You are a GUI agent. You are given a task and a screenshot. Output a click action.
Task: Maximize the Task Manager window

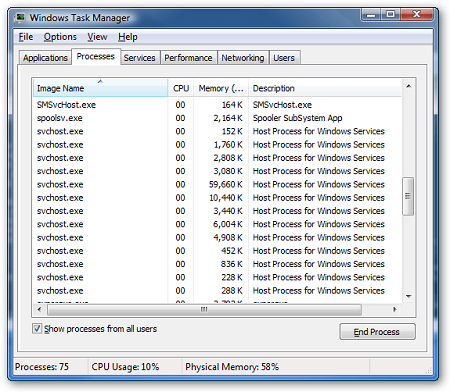(x=390, y=15)
